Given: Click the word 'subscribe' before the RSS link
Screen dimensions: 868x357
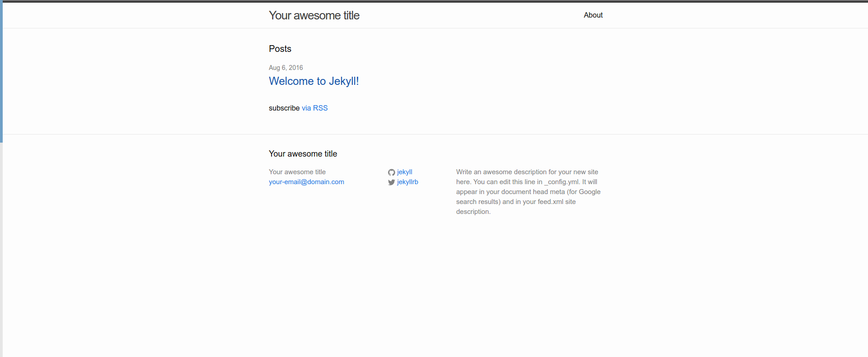Looking at the screenshot, I should 284,108.
